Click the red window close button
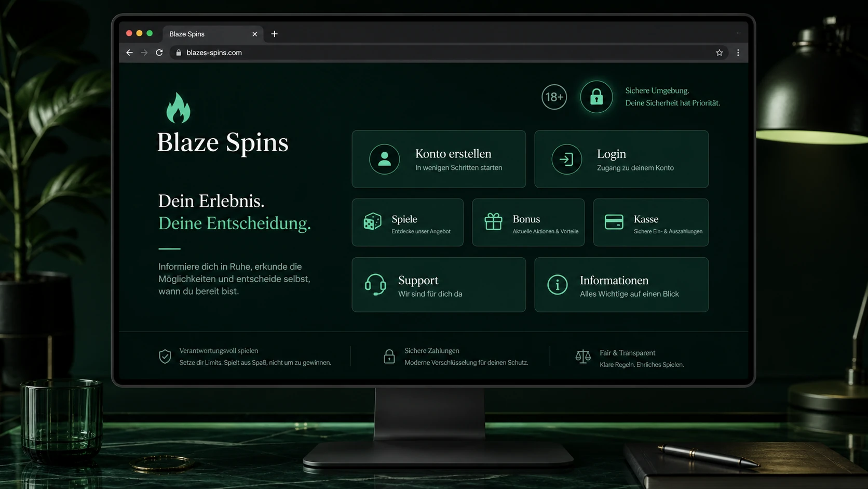 pyautogui.click(x=129, y=33)
